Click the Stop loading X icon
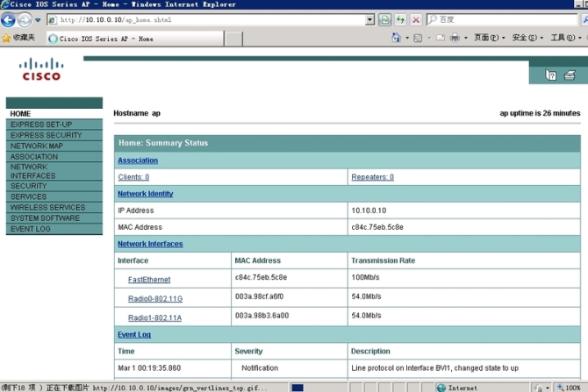Screen dimensions: 588x392 [416, 19]
